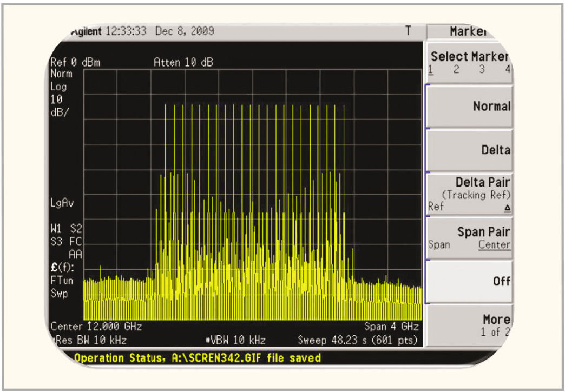
Task: Click the Agilent logo in the top bar
Action: (x=86, y=31)
